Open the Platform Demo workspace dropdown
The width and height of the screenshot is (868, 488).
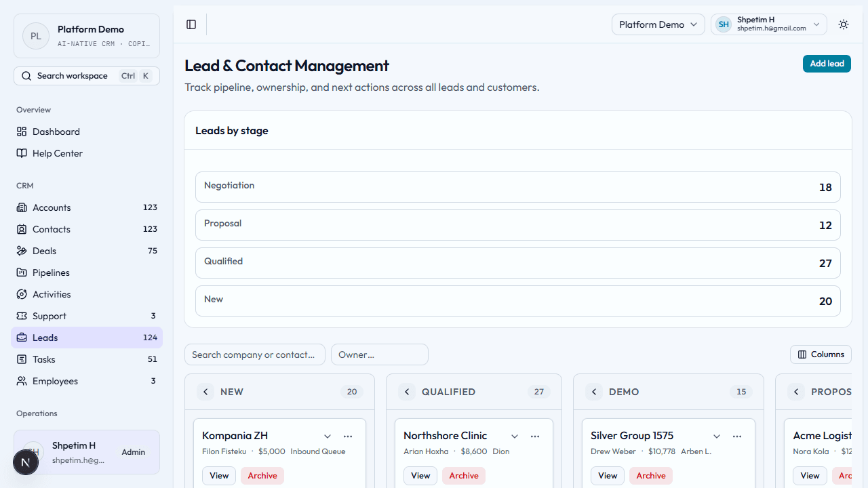(x=657, y=24)
